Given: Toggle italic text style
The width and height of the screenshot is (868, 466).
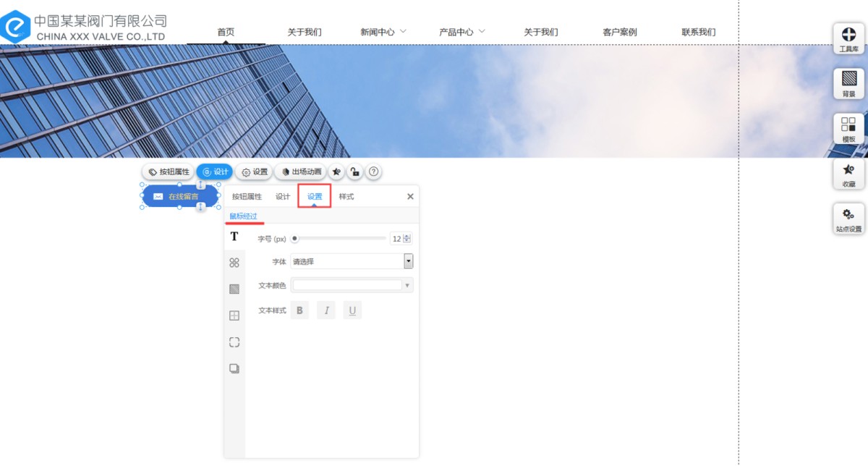Looking at the screenshot, I should pos(326,310).
